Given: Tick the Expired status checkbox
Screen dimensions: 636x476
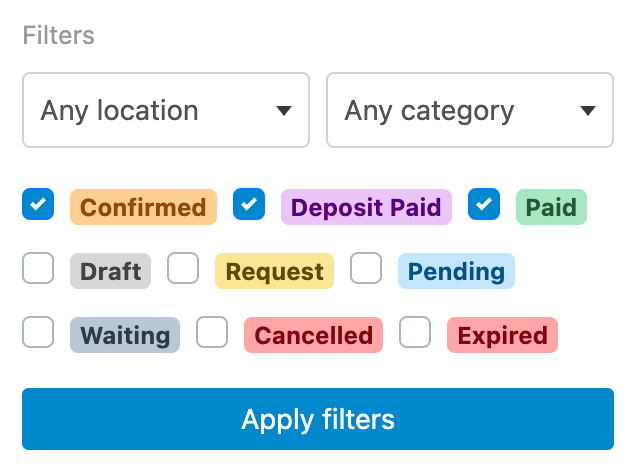Looking at the screenshot, I should (x=415, y=333).
